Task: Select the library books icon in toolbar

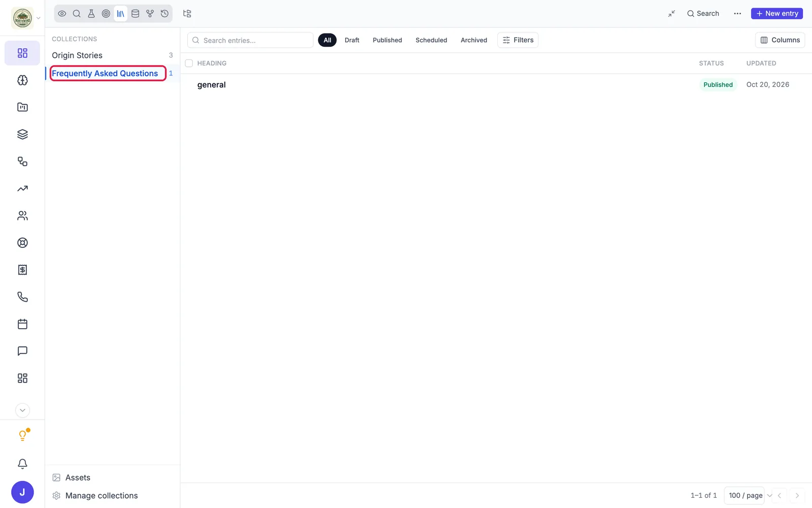Action: 120,14
